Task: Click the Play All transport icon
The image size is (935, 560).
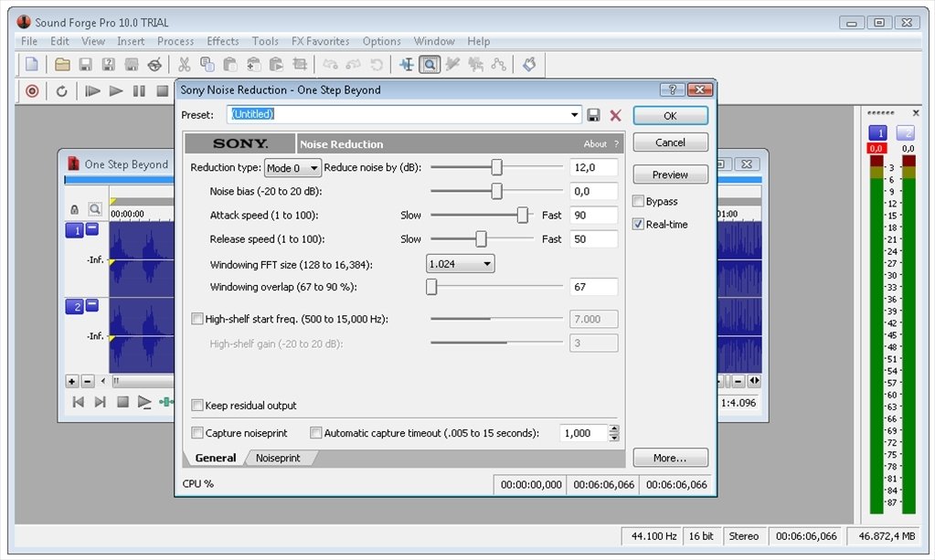Action: click(x=92, y=91)
